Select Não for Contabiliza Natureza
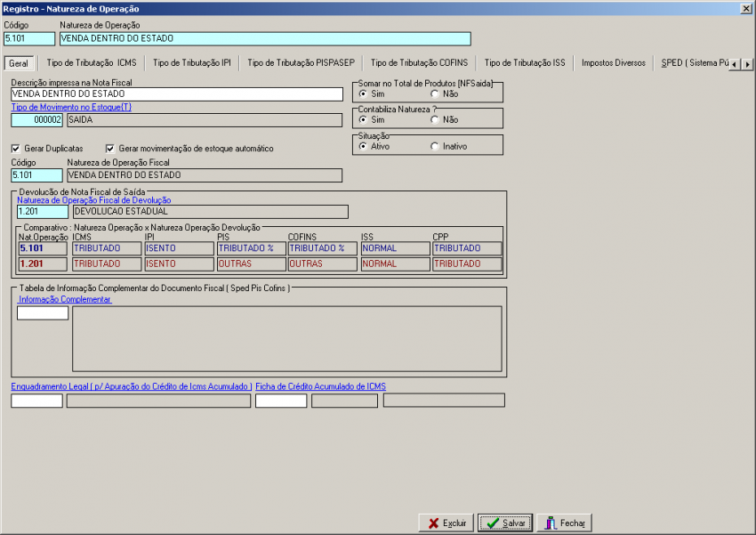The height and width of the screenshot is (535, 756). [435, 119]
